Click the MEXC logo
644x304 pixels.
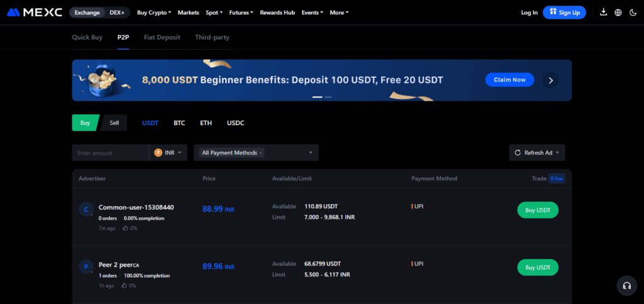35,13
